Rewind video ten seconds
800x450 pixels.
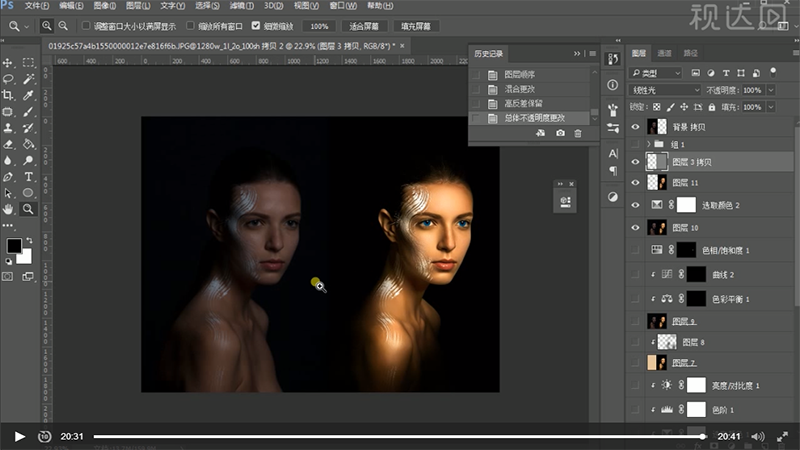(x=44, y=436)
